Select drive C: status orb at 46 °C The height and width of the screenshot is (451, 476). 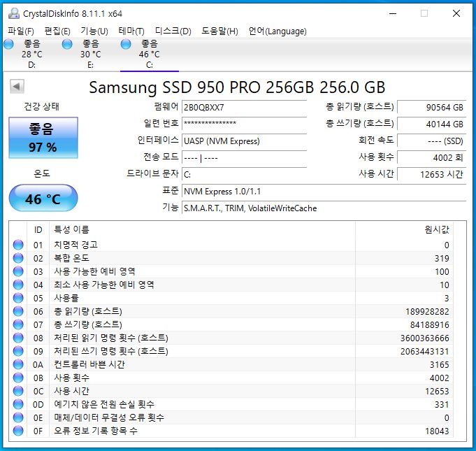click(x=126, y=44)
